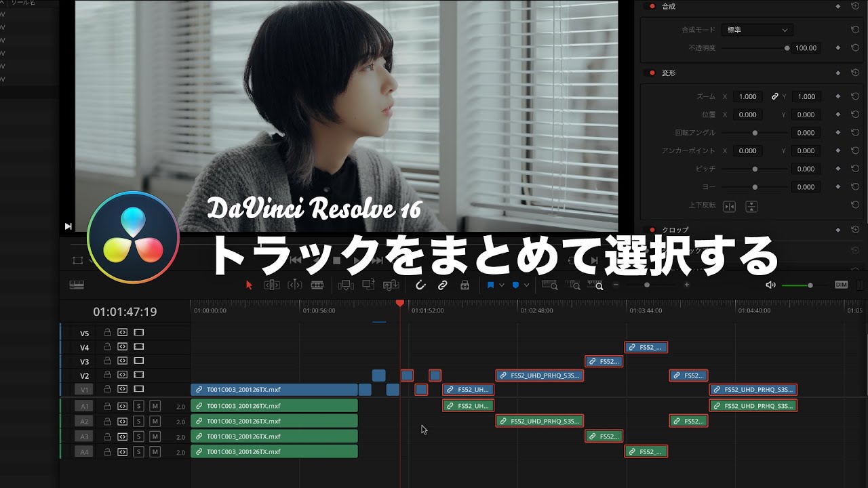Activate the Trim edit mode tool
The image size is (868, 488).
point(272,285)
